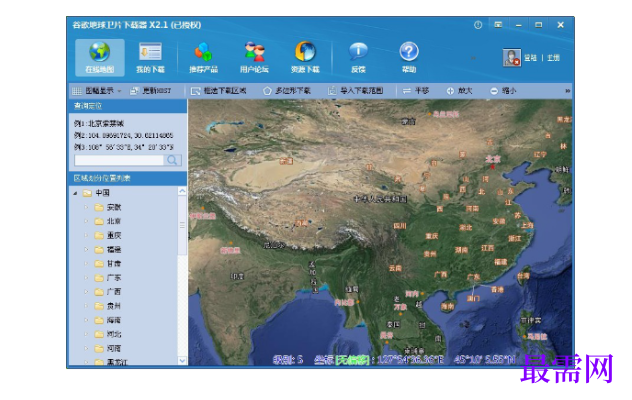
Task: Select the 河北 folder in the tree
Action: pyautogui.click(x=108, y=334)
